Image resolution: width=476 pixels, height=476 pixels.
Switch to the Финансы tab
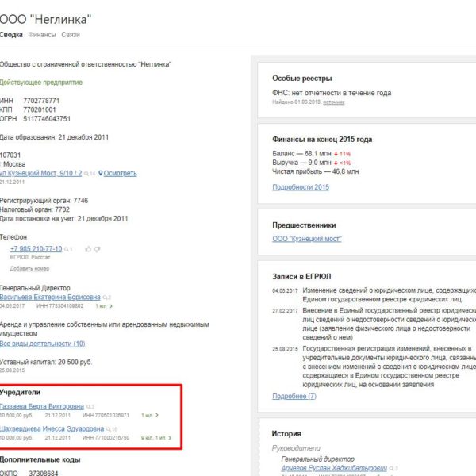point(41,35)
